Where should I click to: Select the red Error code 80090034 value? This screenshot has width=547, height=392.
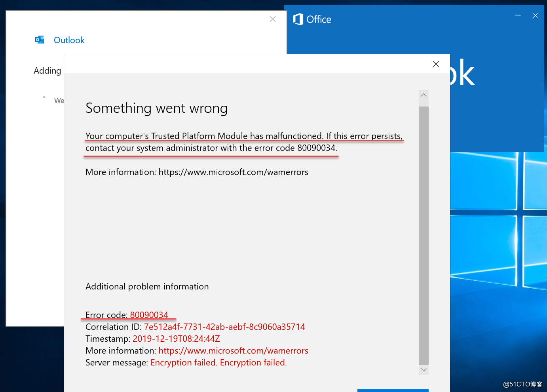(x=149, y=315)
